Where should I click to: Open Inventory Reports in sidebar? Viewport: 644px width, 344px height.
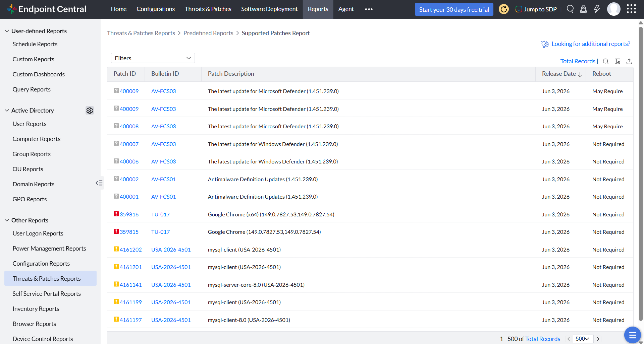(36, 309)
